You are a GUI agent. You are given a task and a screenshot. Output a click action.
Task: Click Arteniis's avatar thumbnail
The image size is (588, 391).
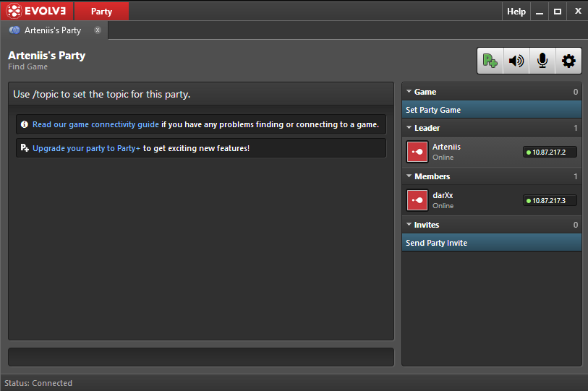pos(417,152)
